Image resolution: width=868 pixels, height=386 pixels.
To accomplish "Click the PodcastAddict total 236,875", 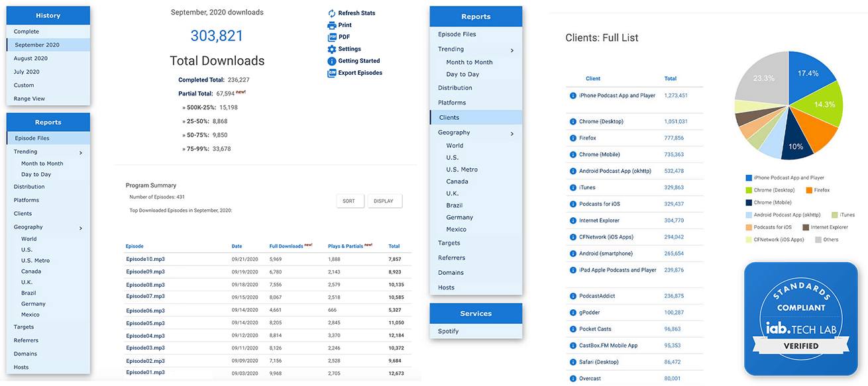I will pyautogui.click(x=674, y=296).
